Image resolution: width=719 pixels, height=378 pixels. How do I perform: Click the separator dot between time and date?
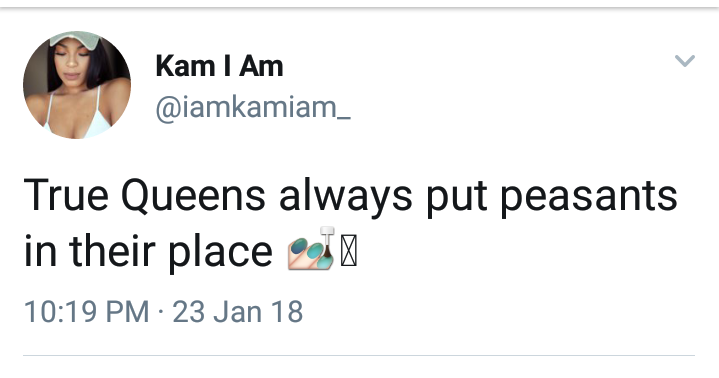point(160,312)
